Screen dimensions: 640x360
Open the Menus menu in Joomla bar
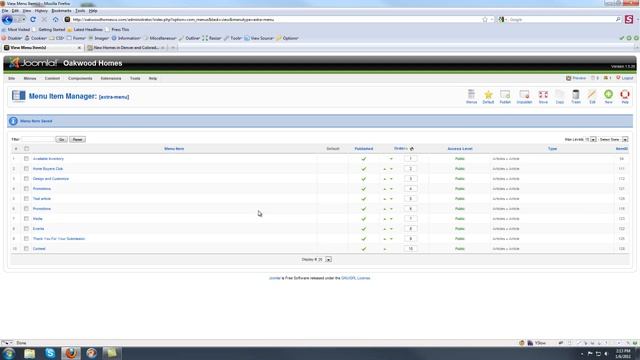30,78
